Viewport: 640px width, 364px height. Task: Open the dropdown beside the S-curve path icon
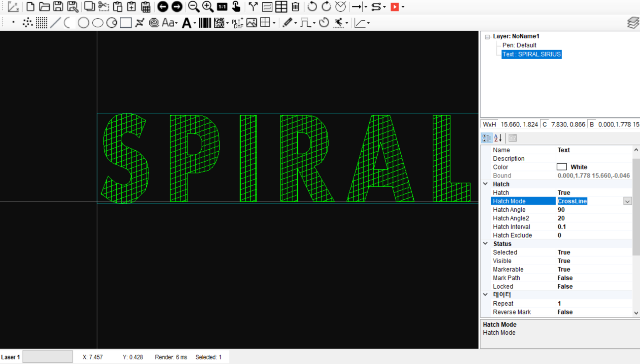[x=384, y=7]
